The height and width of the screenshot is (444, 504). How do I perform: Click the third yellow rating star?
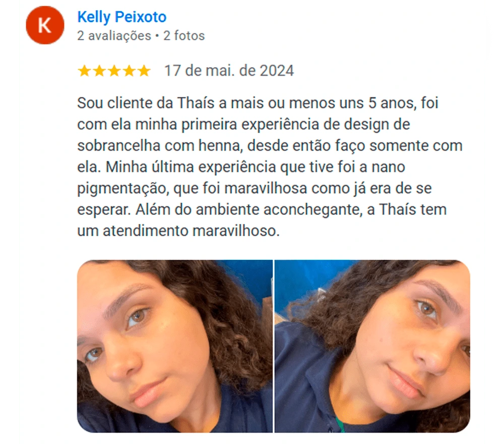point(114,71)
